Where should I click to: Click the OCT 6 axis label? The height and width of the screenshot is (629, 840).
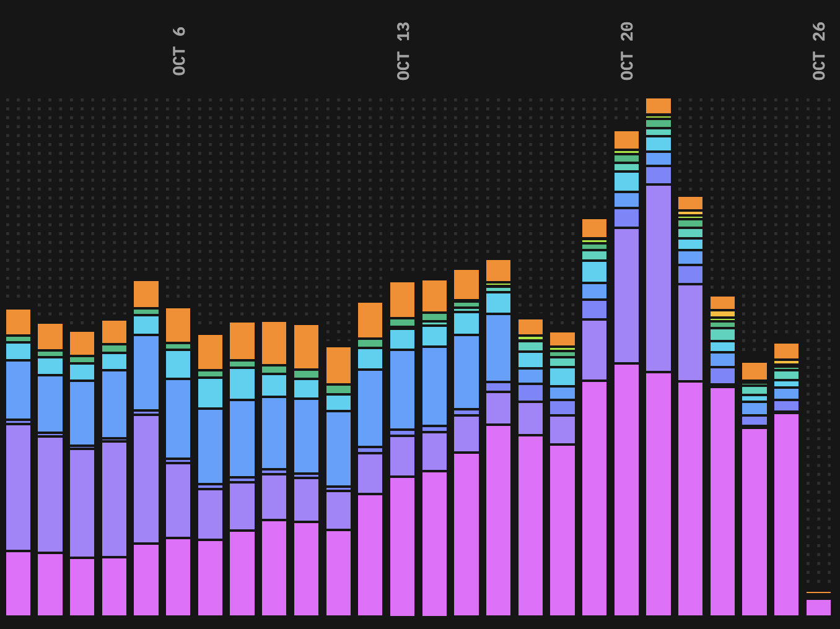click(x=179, y=51)
